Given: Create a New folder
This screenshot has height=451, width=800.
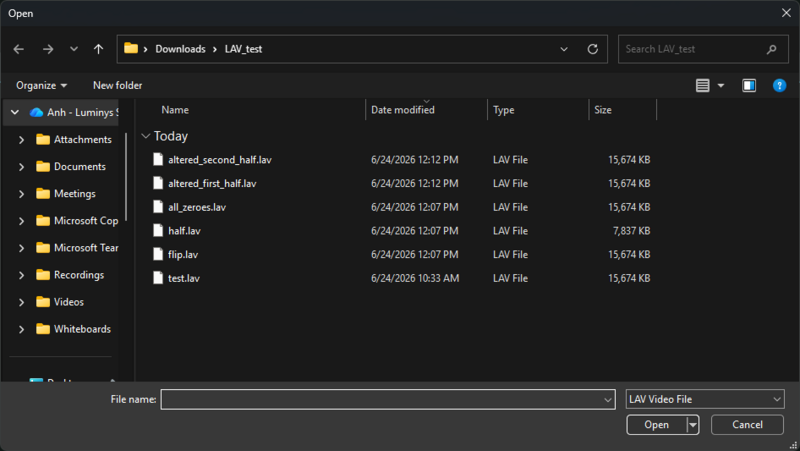Looking at the screenshot, I should click(117, 85).
